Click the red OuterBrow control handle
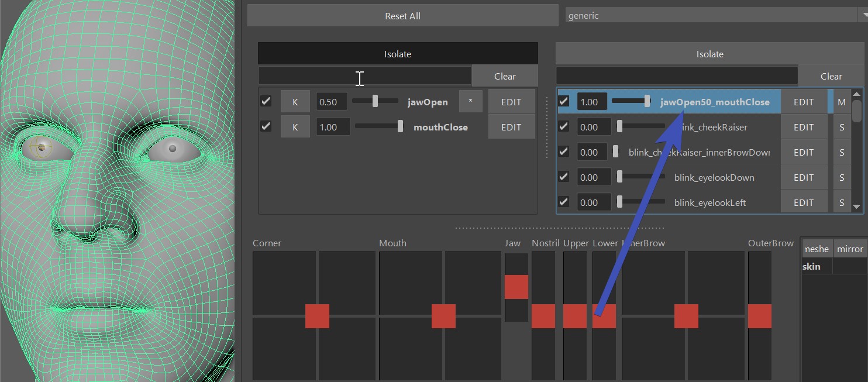 (759, 316)
